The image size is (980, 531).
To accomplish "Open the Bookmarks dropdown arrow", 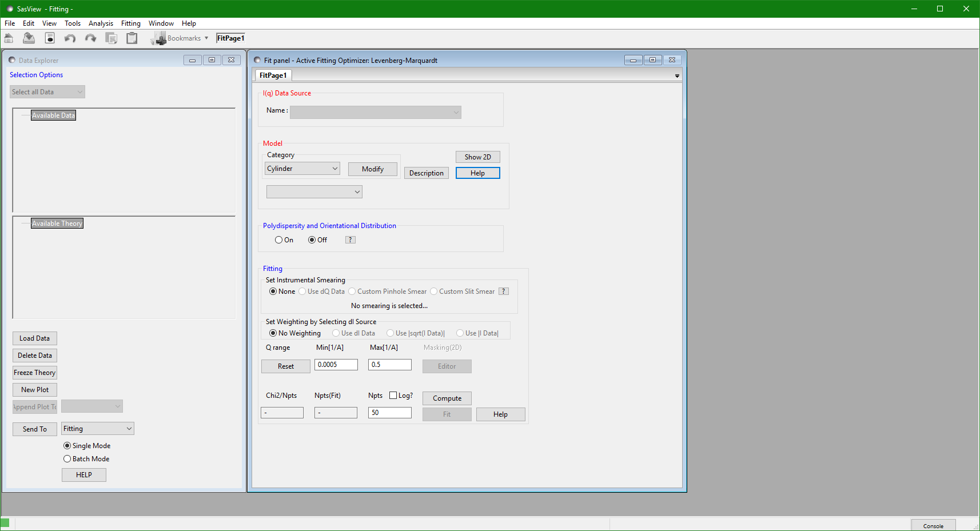I will (206, 38).
